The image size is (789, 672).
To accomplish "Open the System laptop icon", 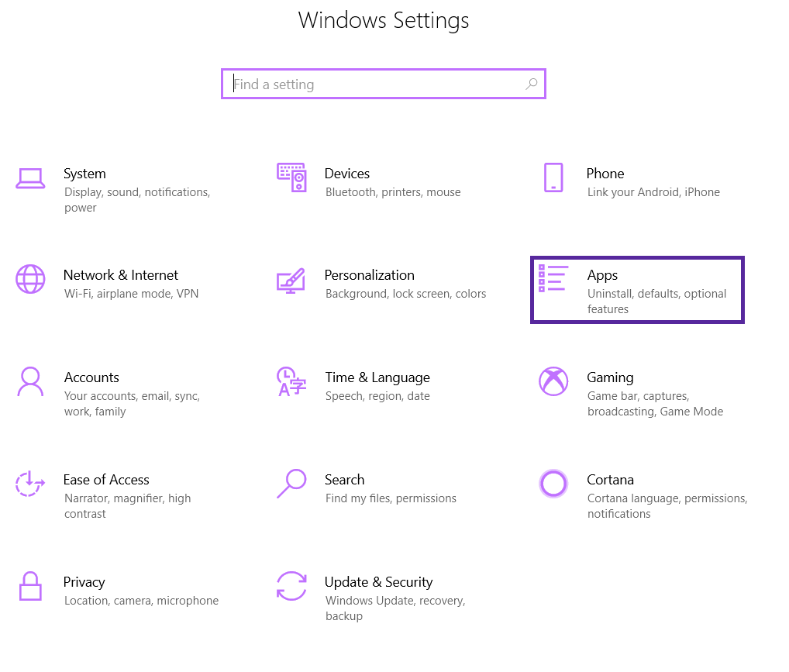I will pyautogui.click(x=30, y=178).
